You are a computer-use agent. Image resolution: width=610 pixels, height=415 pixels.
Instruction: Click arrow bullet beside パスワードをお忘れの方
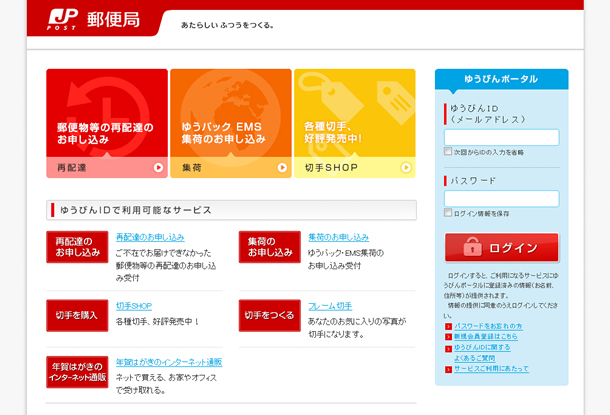coord(448,326)
